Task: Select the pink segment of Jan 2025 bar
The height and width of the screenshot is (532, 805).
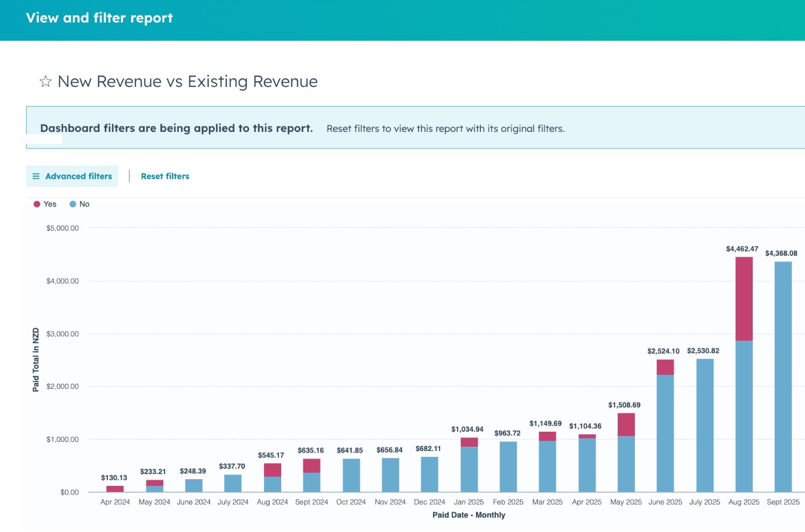Action: (x=469, y=442)
